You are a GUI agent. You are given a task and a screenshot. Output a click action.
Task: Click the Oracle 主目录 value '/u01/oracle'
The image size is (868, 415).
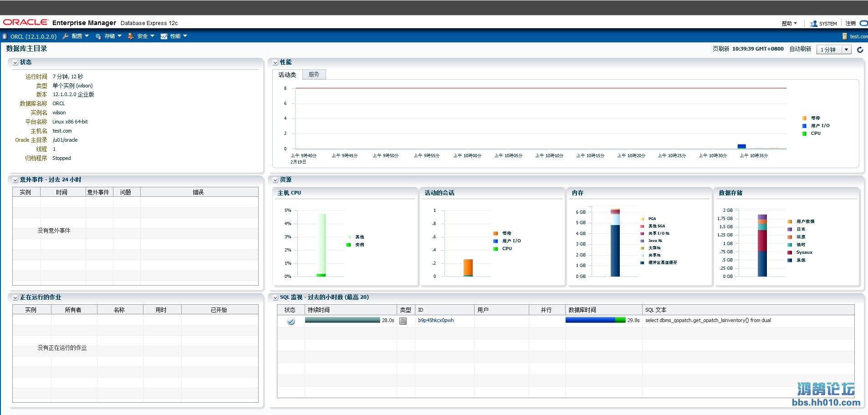pyautogui.click(x=65, y=140)
